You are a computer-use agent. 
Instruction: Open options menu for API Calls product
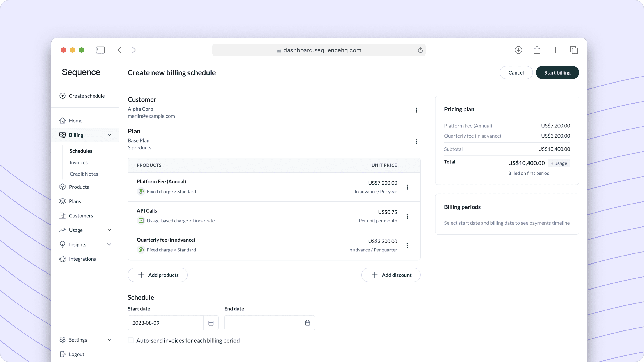point(407,216)
